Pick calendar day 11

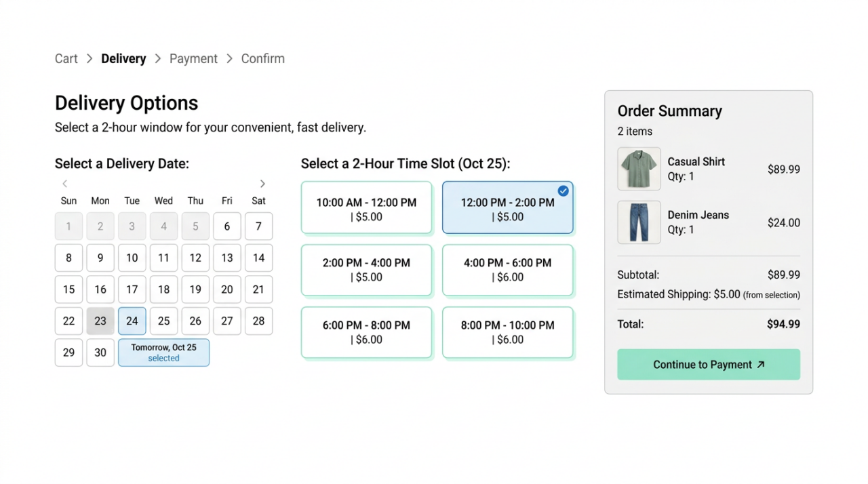(x=163, y=258)
